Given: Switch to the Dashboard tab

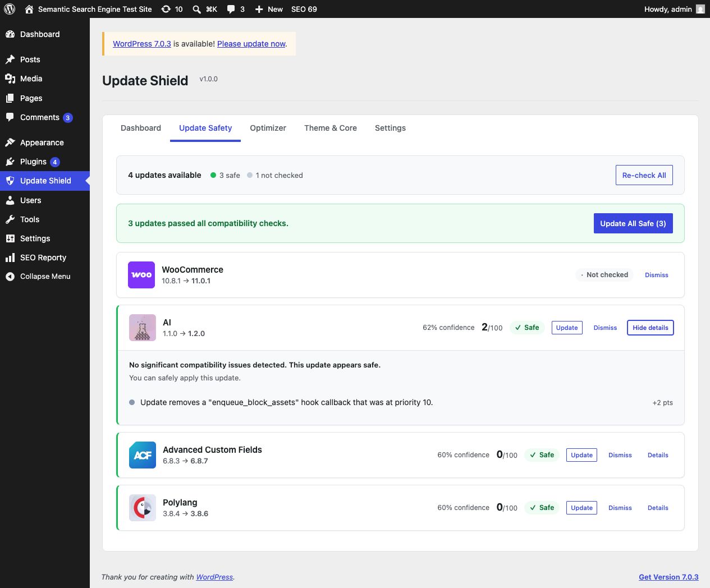Looking at the screenshot, I should 141,128.
